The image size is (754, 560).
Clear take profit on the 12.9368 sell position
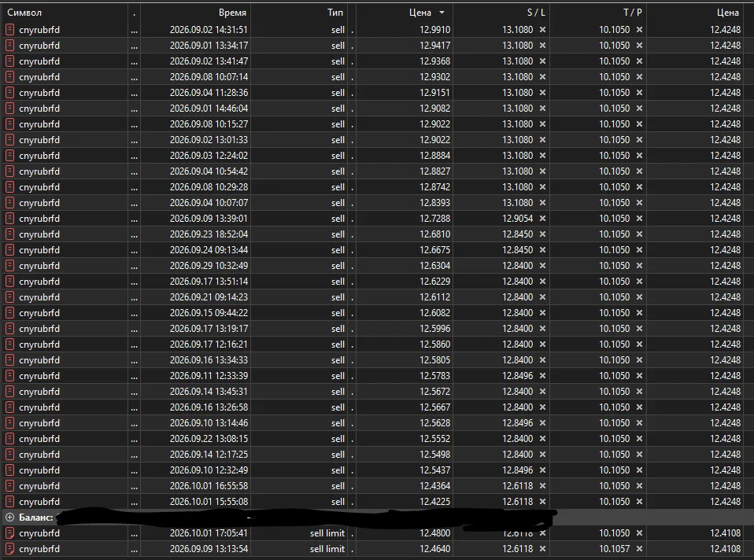point(640,61)
